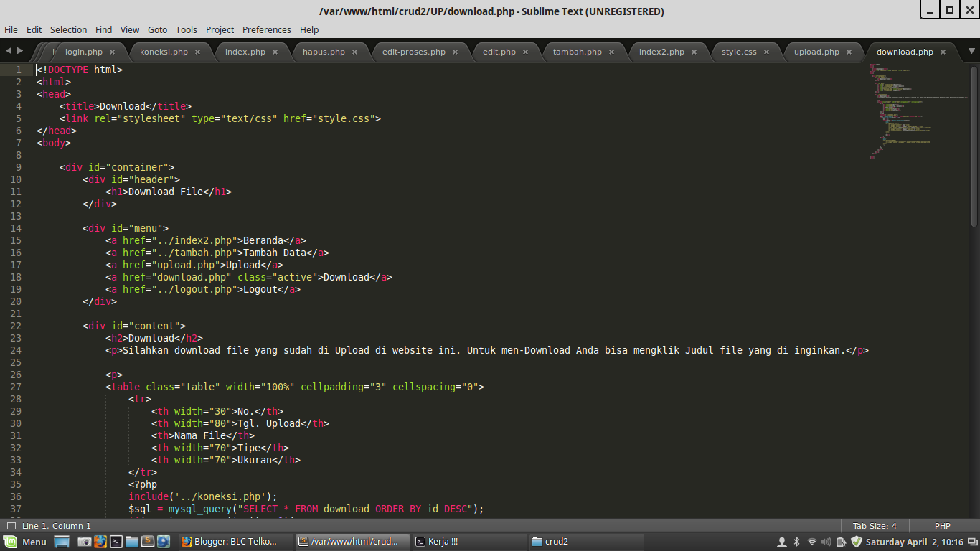Close the login.php tab
The width and height of the screenshot is (980, 551).
point(113,52)
